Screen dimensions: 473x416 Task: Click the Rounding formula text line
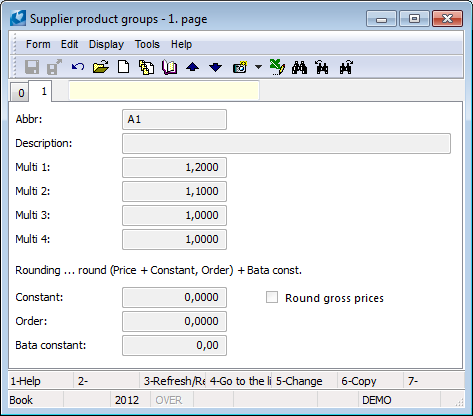[159, 270]
